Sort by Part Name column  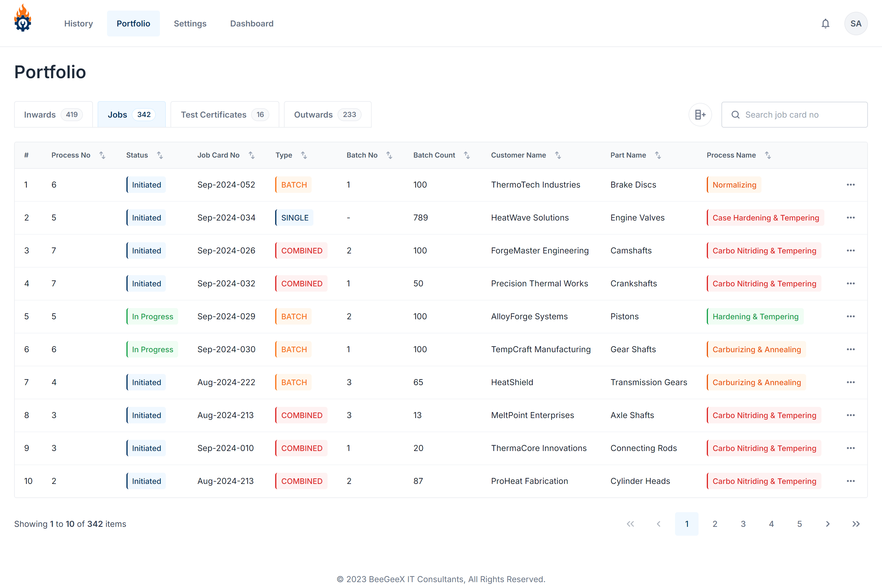(658, 155)
